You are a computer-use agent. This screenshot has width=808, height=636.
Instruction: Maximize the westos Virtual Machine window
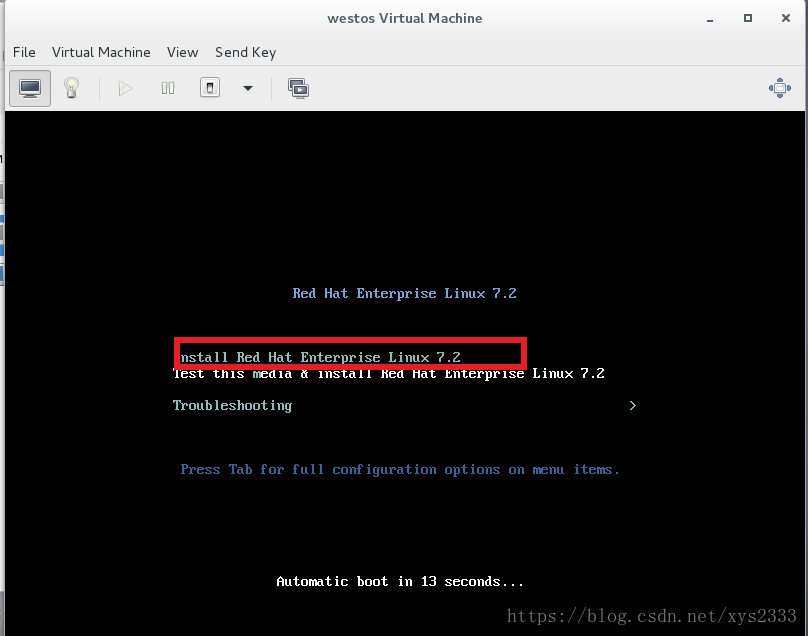tap(748, 19)
